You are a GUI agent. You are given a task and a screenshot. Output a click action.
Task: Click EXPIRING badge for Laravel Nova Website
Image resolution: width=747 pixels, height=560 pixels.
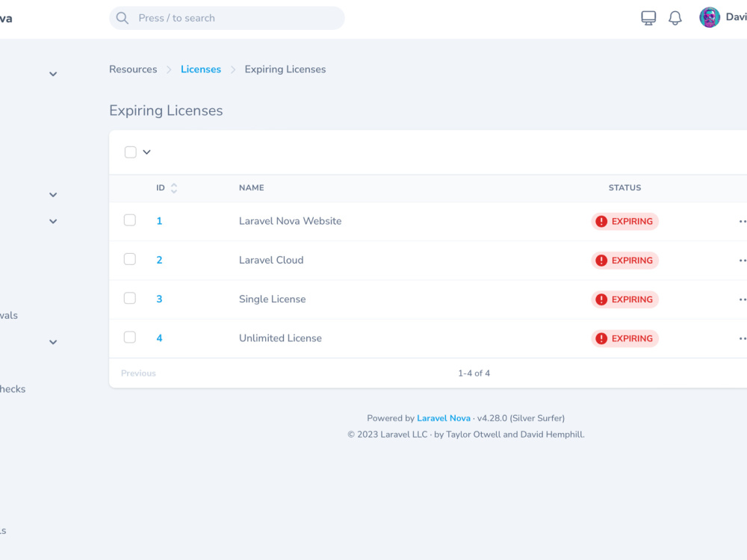pyautogui.click(x=624, y=222)
